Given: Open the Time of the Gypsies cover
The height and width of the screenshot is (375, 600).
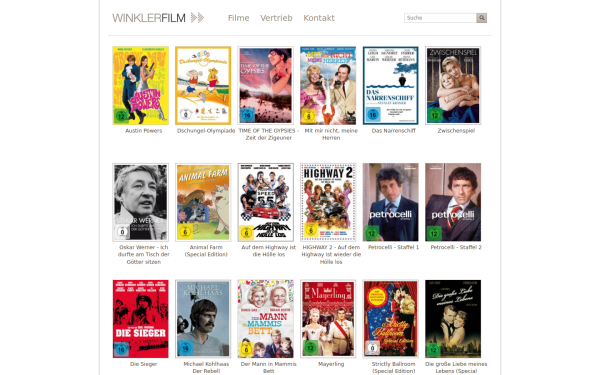Looking at the screenshot, I should tap(266, 85).
